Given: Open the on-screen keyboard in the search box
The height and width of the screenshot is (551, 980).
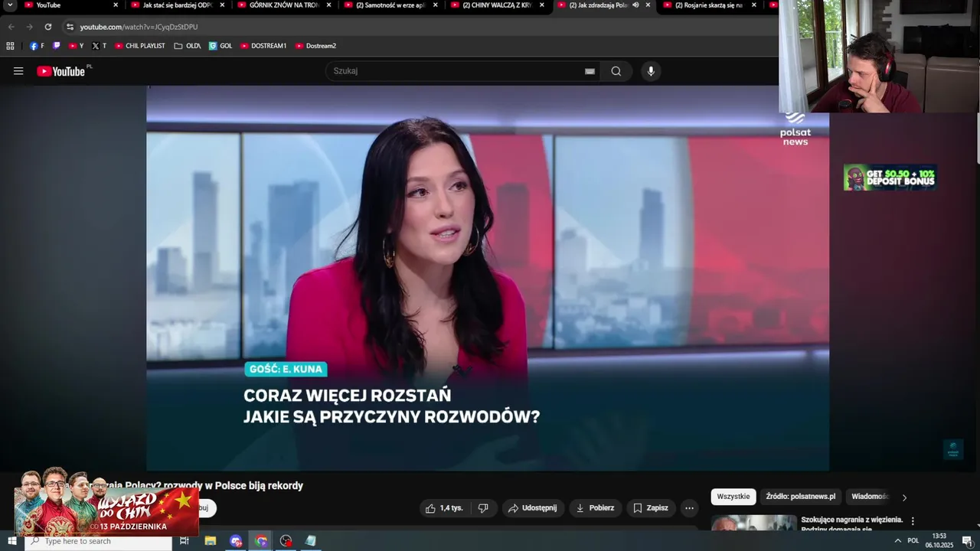Looking at the screenshot, I should point(590,71).
